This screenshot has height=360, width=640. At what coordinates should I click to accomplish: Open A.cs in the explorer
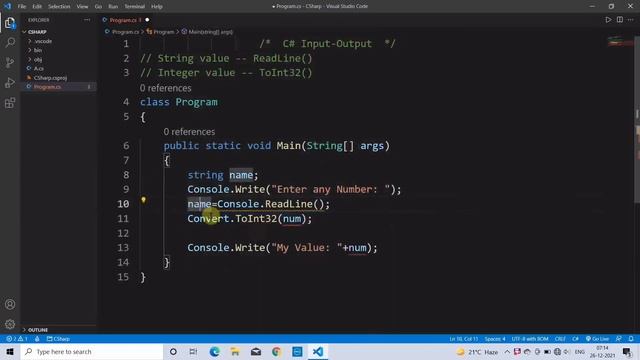pyautogui.click(x=38, y=69)
